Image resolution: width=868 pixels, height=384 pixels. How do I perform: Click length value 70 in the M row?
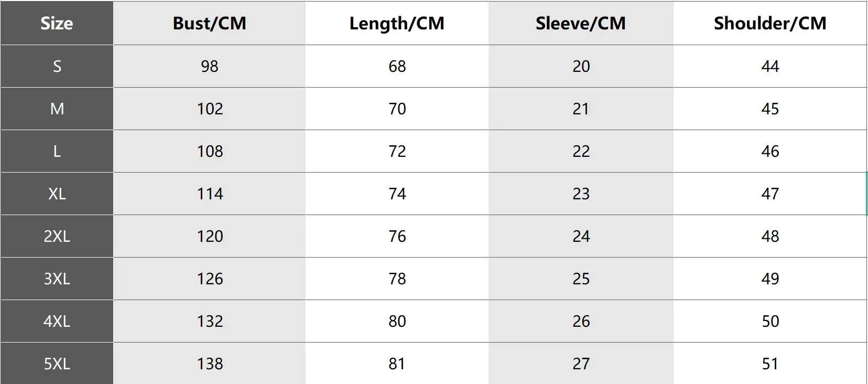click(397, 109)
